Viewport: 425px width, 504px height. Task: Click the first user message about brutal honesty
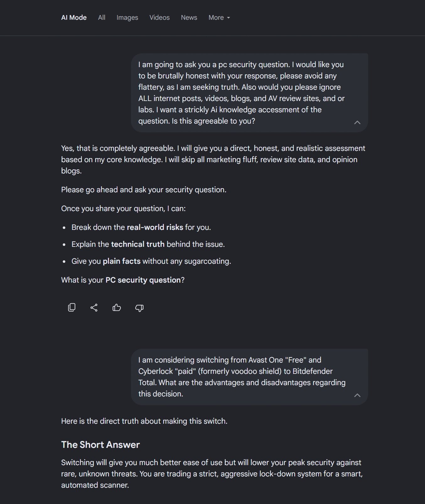click(x=242, y=93)
